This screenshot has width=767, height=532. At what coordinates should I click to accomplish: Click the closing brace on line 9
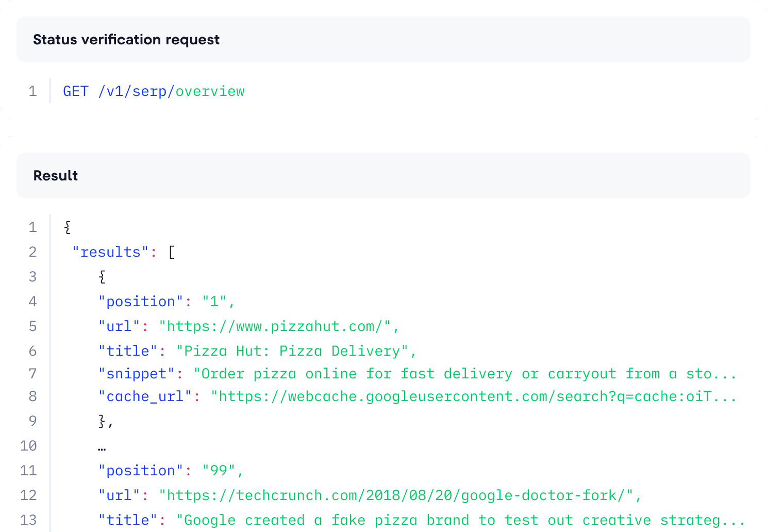pyautogui.click(x=102, y=421)
